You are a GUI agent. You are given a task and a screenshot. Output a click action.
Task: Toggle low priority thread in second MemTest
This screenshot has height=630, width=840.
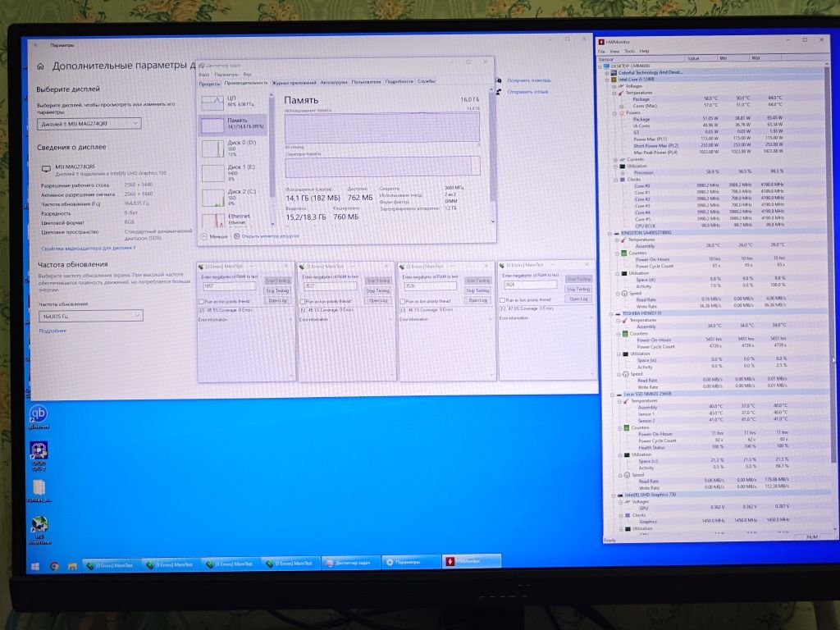[x=302, y=302]
